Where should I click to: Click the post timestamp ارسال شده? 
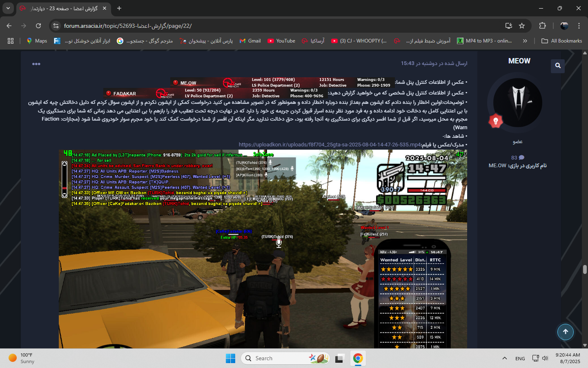pyautogui.click(x=434, y=63)
